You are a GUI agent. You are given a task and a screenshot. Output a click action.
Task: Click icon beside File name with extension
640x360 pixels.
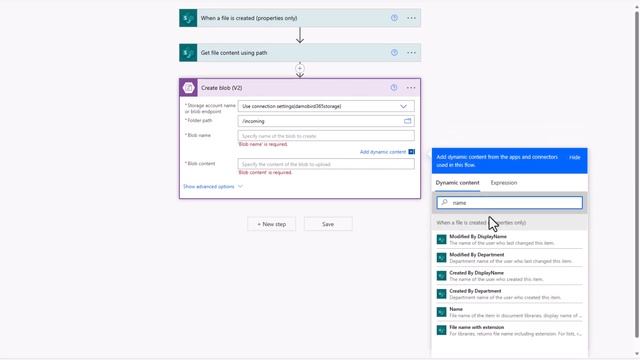(441, 330)
